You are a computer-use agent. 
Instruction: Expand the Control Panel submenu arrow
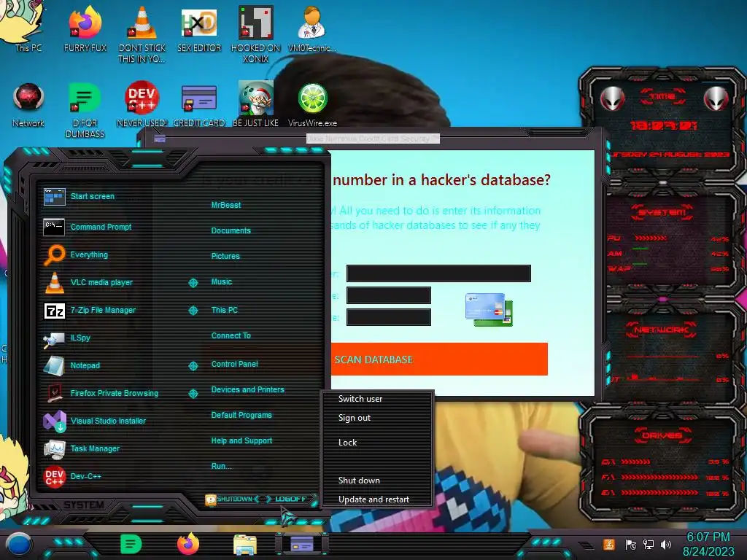(x=193, y=366)
